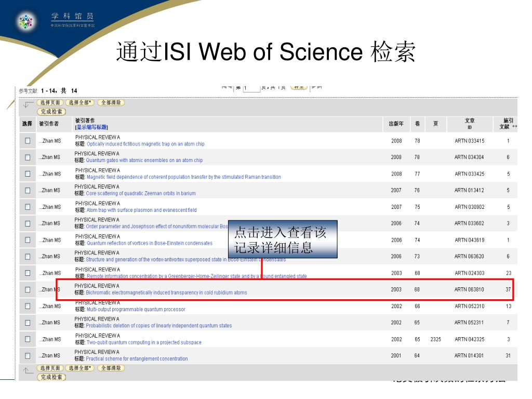Image resolution: width=532 pixels, height=399 pixels.
Task: Open 'Probabilistic deletion of copies of linearly independent quantum states'
Action: [159, 326]
